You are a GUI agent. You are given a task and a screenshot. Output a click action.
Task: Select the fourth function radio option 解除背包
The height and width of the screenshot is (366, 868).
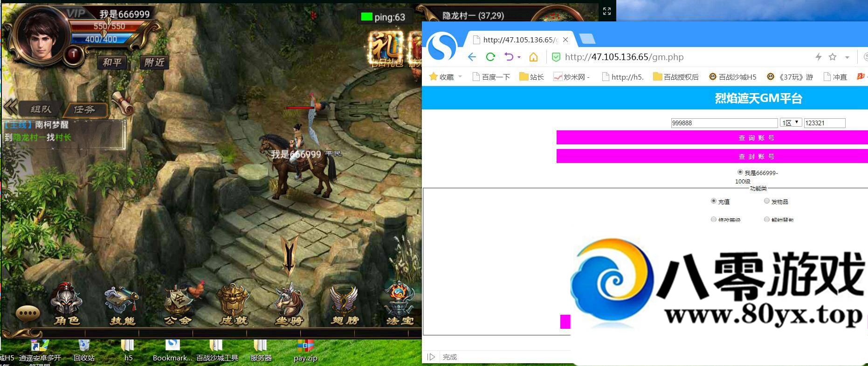[x=766, y=219]
